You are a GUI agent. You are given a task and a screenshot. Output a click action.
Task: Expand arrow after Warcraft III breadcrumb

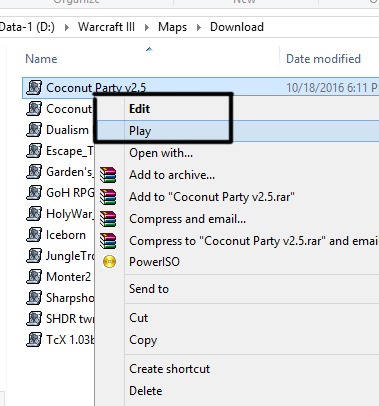147,27
